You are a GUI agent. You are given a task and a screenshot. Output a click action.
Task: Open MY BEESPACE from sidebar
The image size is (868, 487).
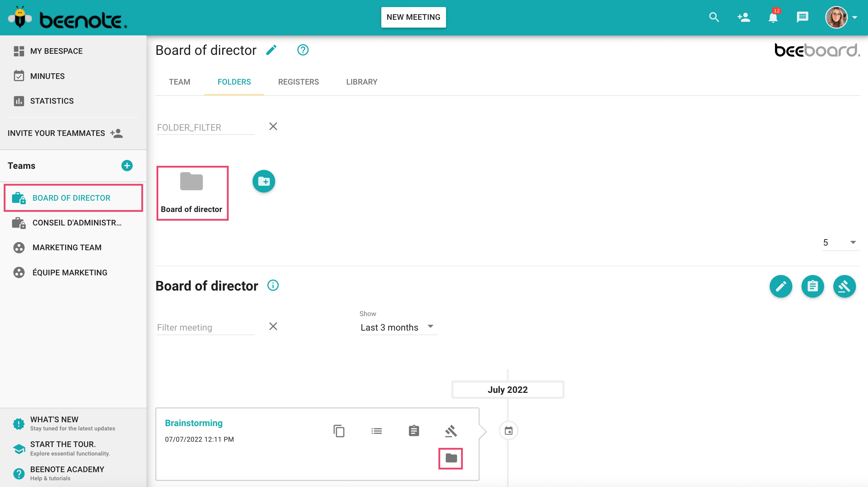[48, 51]
